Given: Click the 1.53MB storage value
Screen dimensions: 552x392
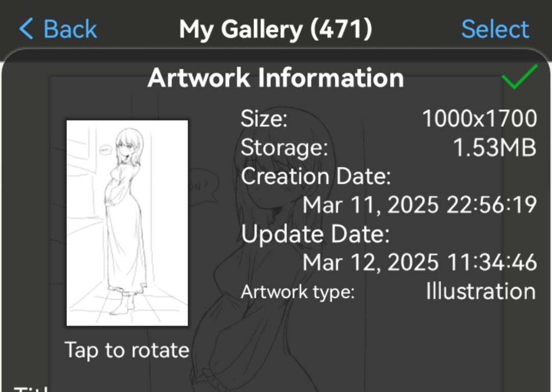Looking at the screenshot, I should [494, 148].
